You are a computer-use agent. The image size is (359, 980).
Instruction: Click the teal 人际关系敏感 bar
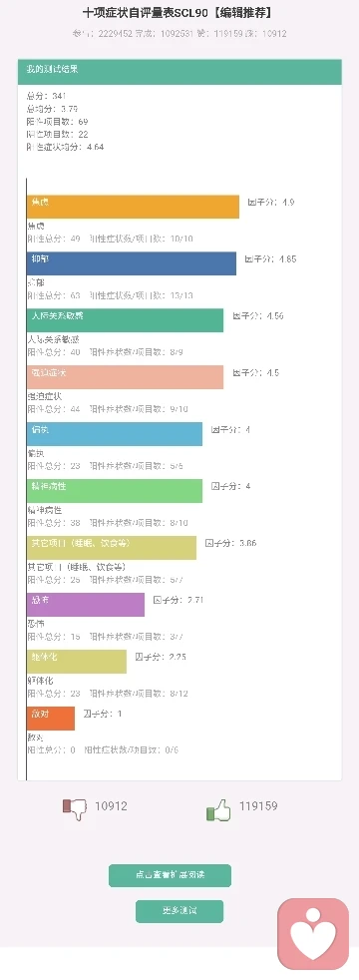[125, 320]
